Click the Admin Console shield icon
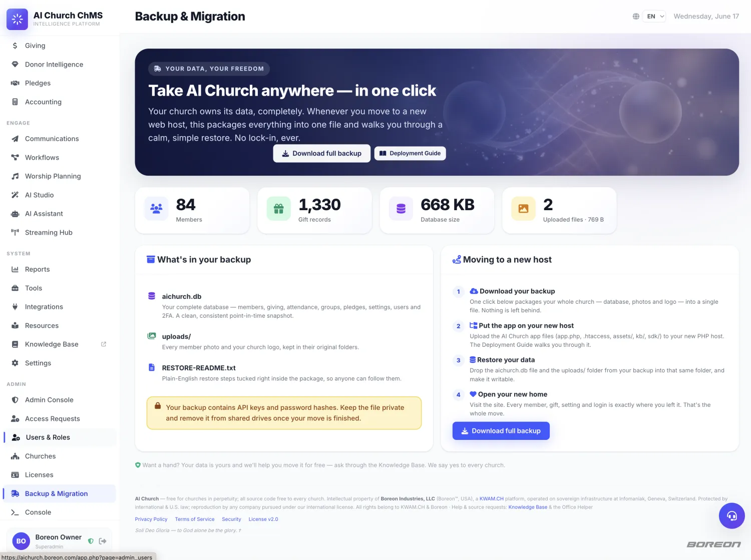Image resolution: width=751 pixels, height=560 pixels. pos(15,400)
